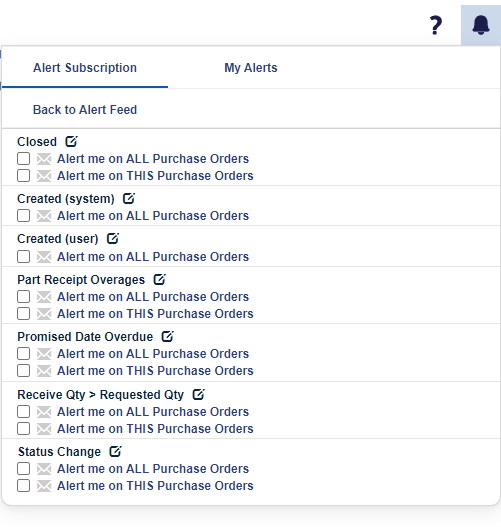Screen dimensions: 501x527
Task: Check Closed alert on ALL Purchase Orders
Action: pyautogui.click(x=24, y=159)
